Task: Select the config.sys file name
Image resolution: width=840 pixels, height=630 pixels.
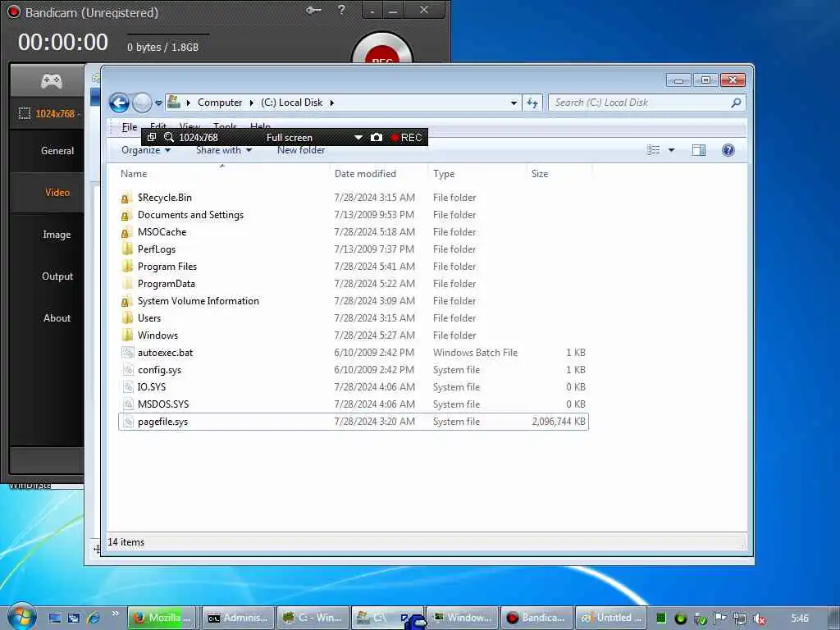Action: 160,370
